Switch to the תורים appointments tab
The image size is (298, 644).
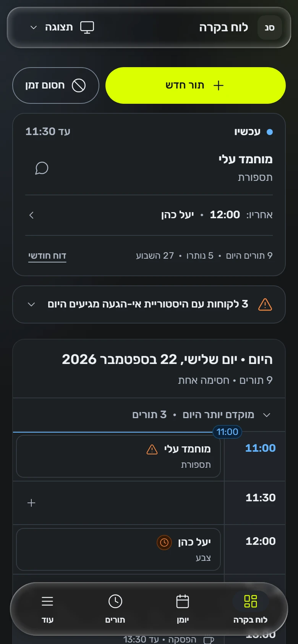(x=115, y=609)
